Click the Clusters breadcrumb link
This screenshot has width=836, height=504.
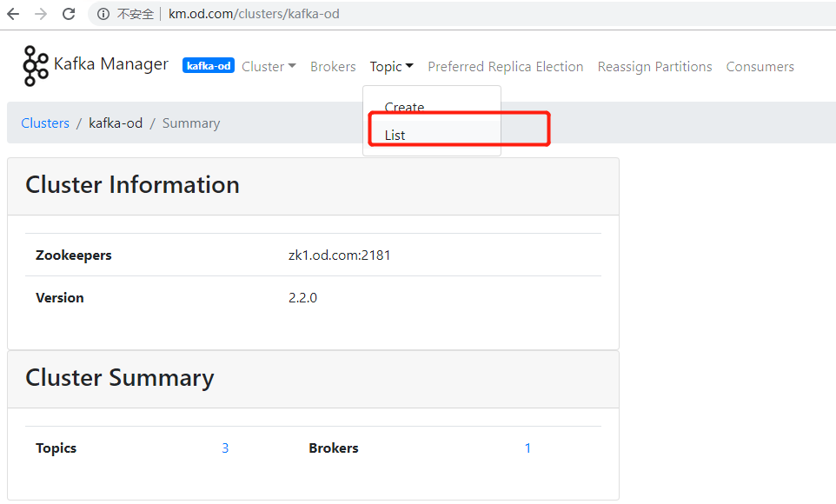[x=45, y=123]
